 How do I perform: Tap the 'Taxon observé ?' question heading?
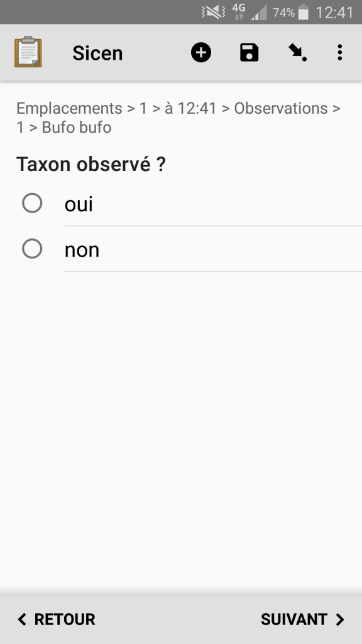(90, 164)
